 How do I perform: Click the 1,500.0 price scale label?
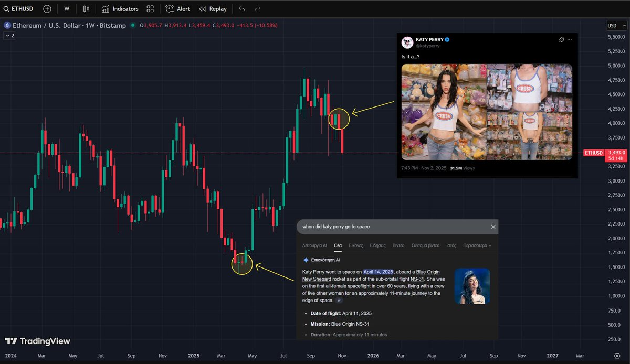[x=617, y=267]
